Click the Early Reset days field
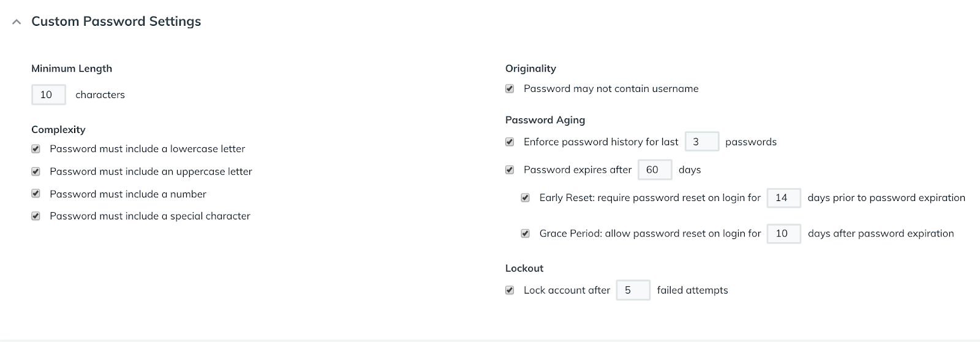 783,198
